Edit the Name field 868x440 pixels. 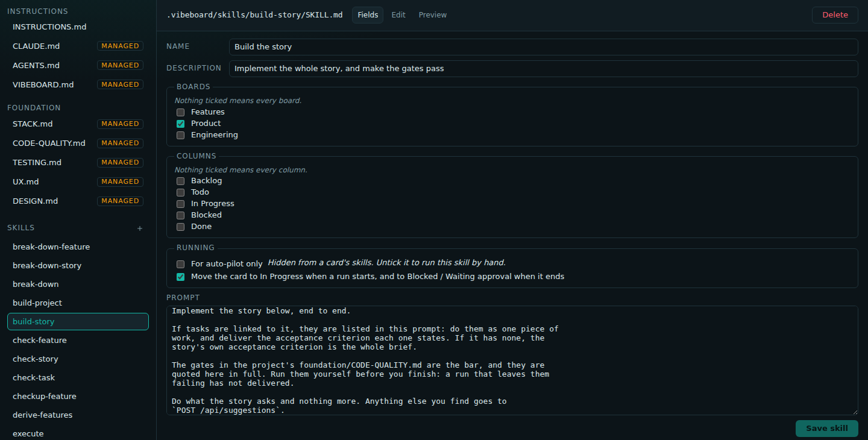543,47
